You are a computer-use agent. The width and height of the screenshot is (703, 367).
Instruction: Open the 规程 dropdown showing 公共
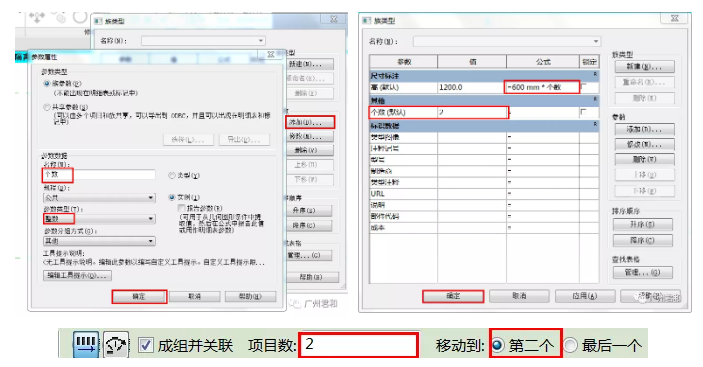99,198
